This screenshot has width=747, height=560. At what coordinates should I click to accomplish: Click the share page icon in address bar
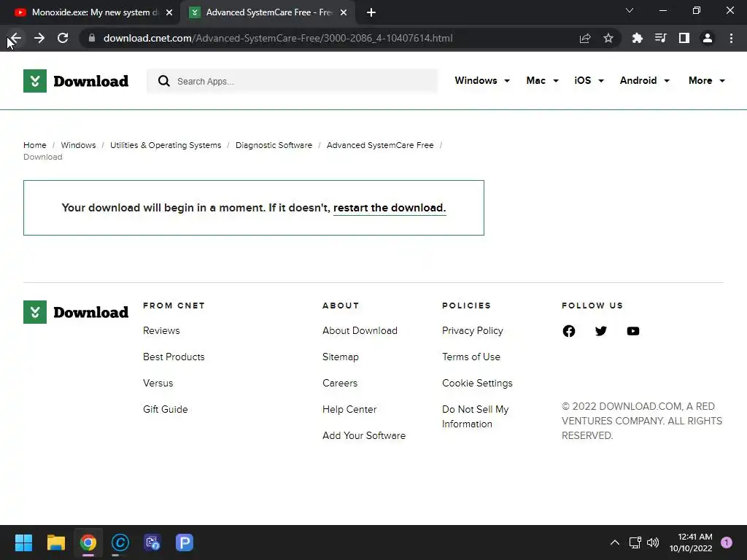pos(585,38)
